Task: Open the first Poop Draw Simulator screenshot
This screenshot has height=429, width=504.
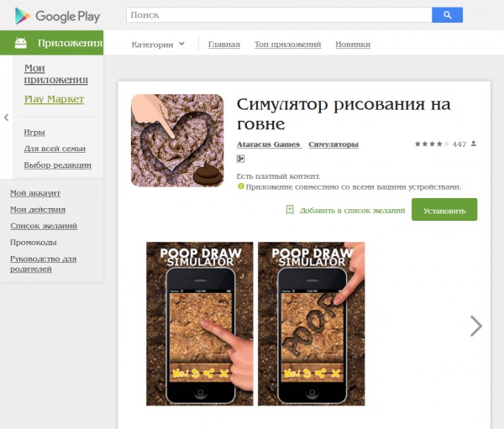Action: click(x=200, y=323)
